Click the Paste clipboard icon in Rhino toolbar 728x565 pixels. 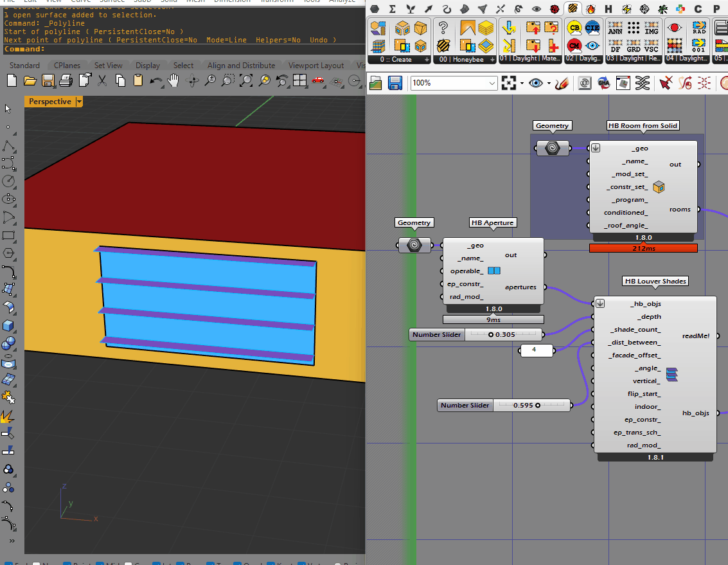coord(138,82)
